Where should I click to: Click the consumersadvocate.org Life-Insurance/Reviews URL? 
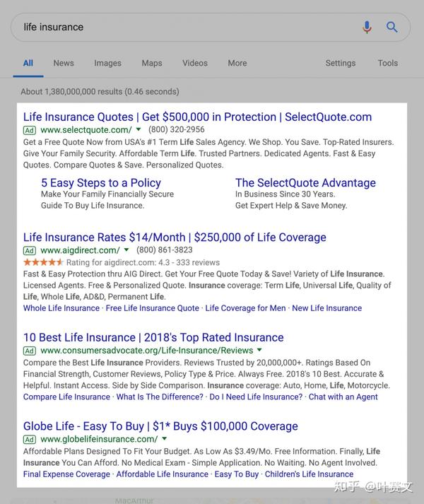tap(147, 351)
